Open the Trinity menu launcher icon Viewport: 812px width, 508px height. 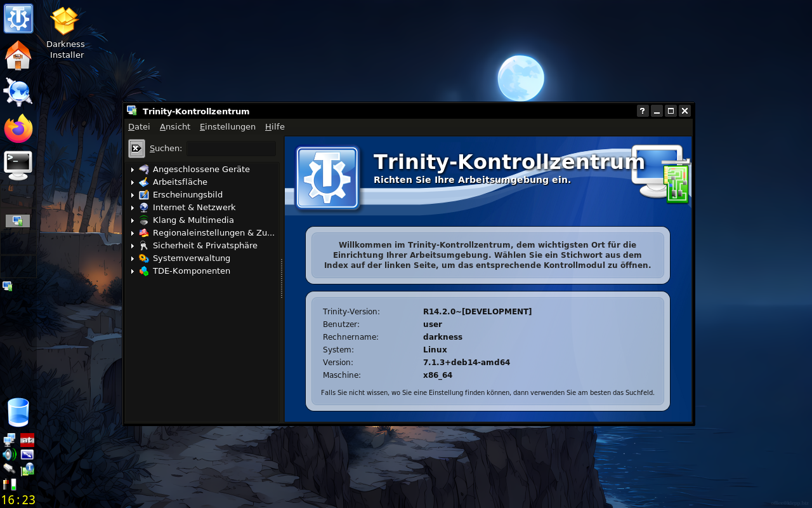pos(18,18)
